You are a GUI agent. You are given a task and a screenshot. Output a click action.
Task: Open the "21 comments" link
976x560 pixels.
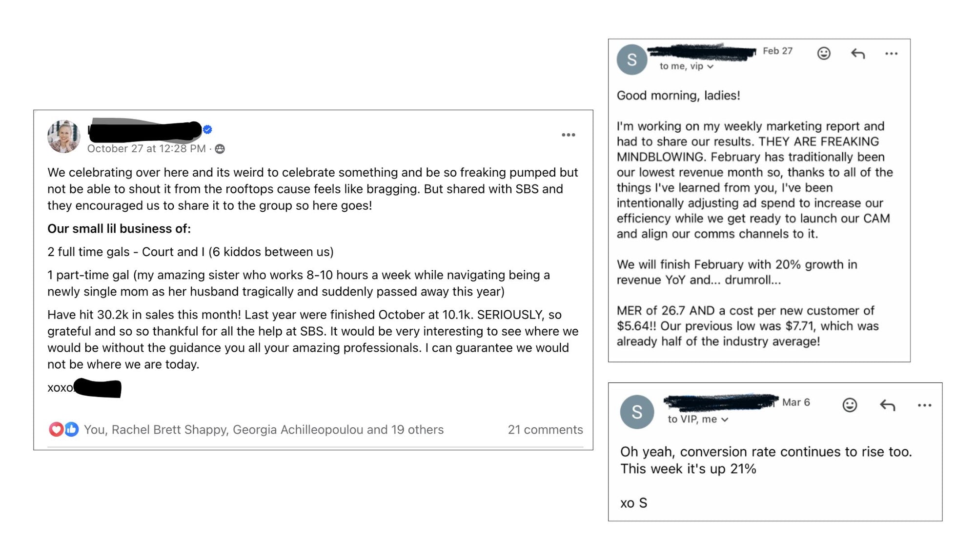click(x=545, y=430)
